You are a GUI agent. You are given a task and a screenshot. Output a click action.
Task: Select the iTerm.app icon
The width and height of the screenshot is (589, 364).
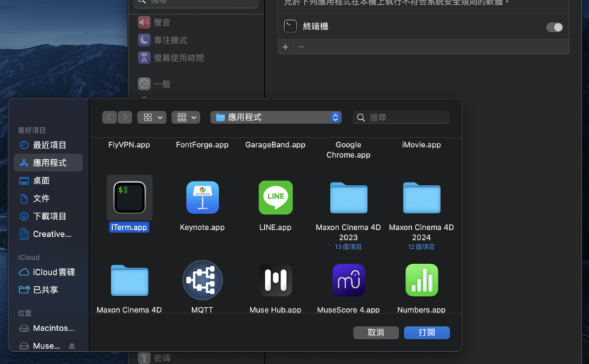129,198
